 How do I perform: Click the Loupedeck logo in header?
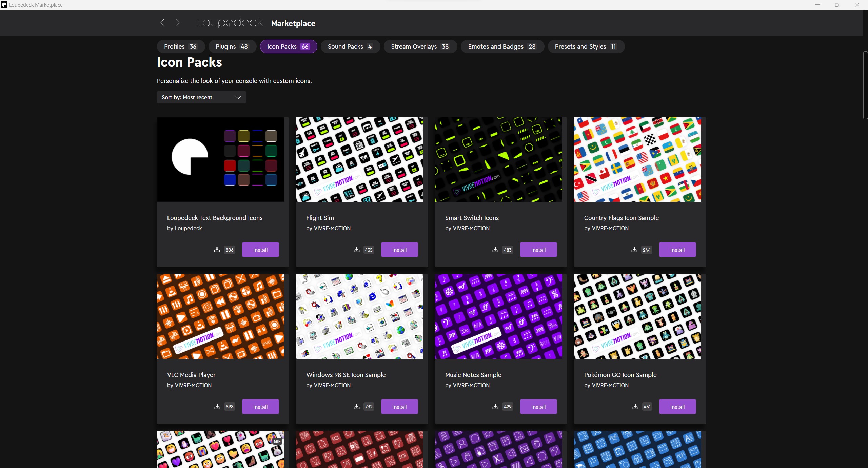click(x=230, y=23)
